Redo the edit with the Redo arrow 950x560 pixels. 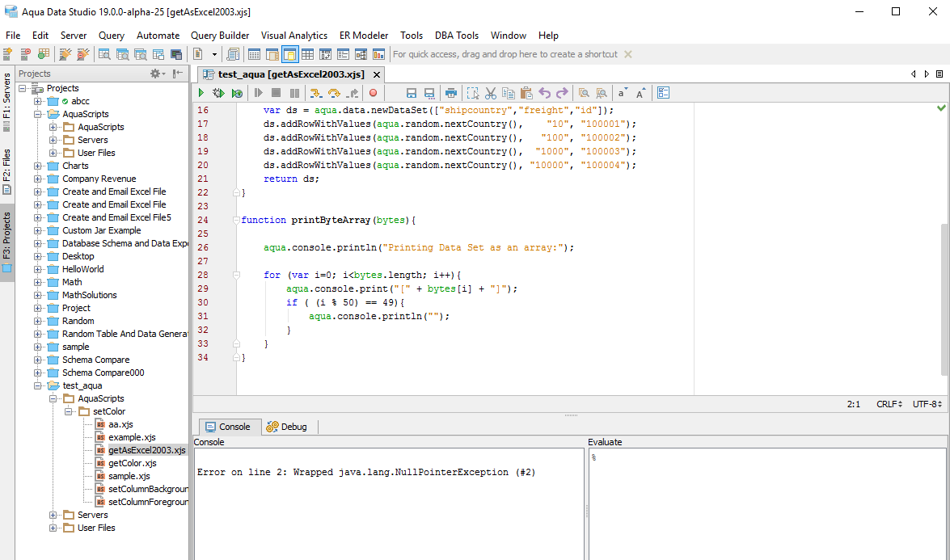coord(562,93)
